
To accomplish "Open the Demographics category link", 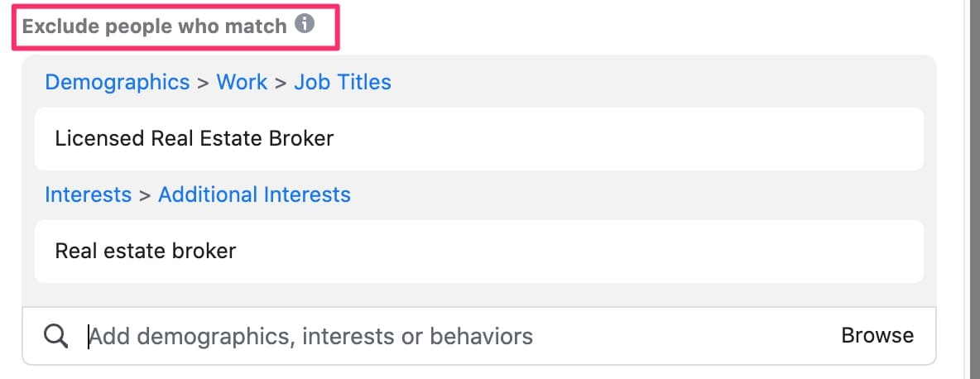I will (118, 82).
